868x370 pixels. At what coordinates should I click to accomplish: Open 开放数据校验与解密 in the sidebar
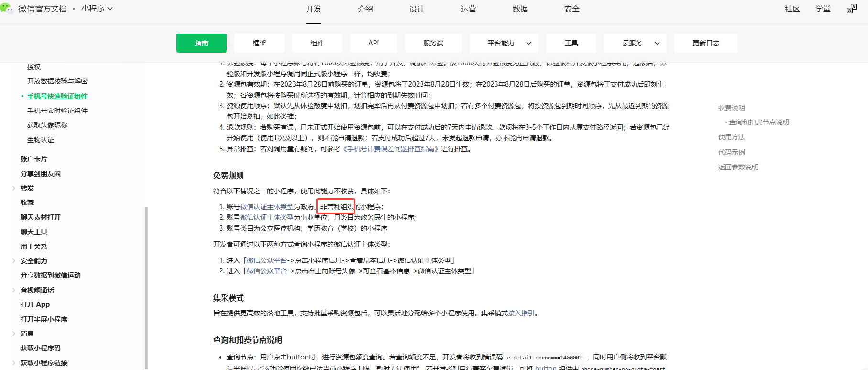click(57, 81)
